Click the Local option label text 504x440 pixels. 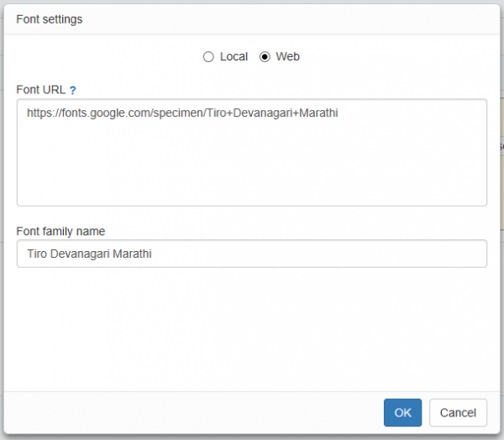(x=234, y=56)
